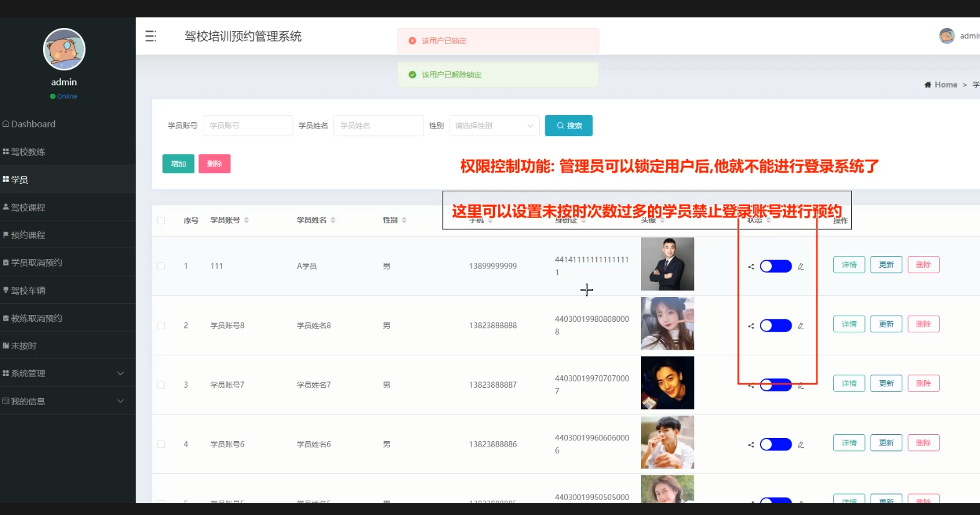Click 学员姓名7's avatar photo
This screenshot has width=980, height=515.
pos(667,383)
